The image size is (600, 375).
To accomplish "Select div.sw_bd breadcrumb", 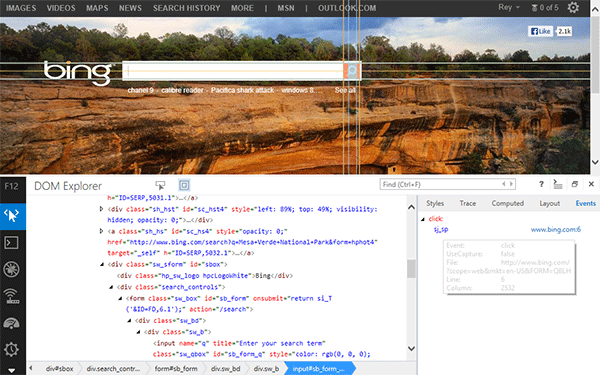I will [226, 368].
